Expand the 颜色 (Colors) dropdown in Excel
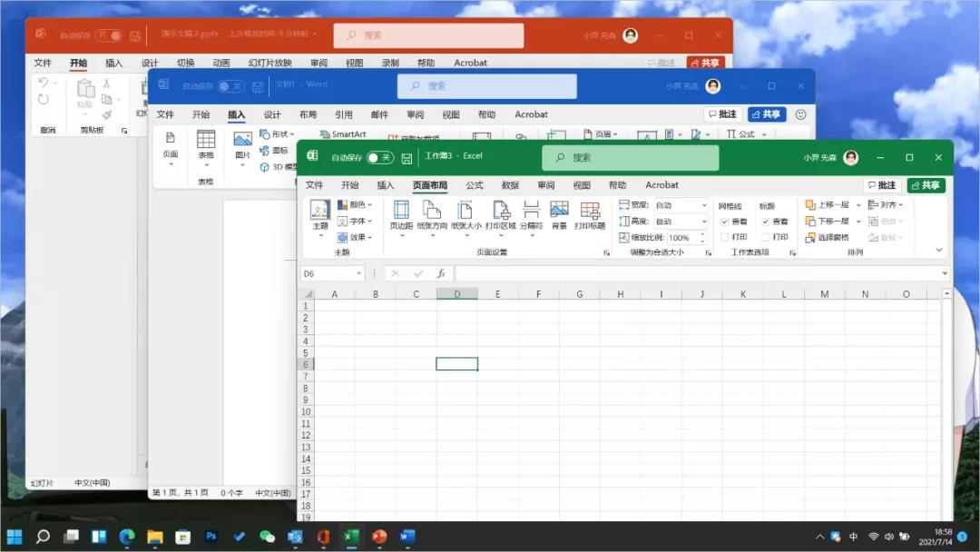 click(353, 205)
